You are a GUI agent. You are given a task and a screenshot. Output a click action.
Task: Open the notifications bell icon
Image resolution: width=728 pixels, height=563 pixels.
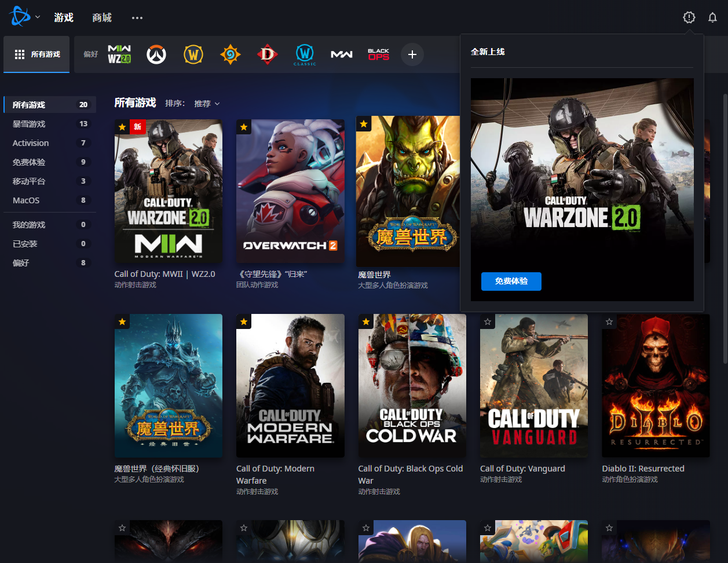coord(712,17)
